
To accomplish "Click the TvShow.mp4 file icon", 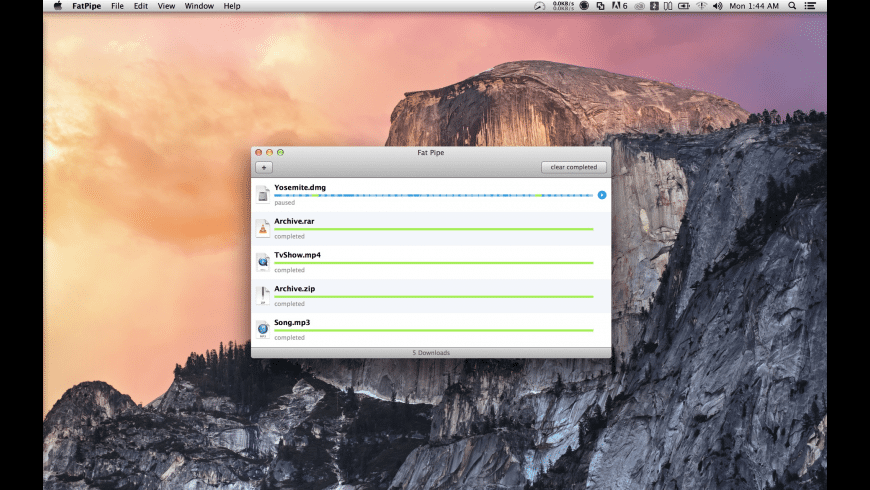I will [x=262, y=262].
